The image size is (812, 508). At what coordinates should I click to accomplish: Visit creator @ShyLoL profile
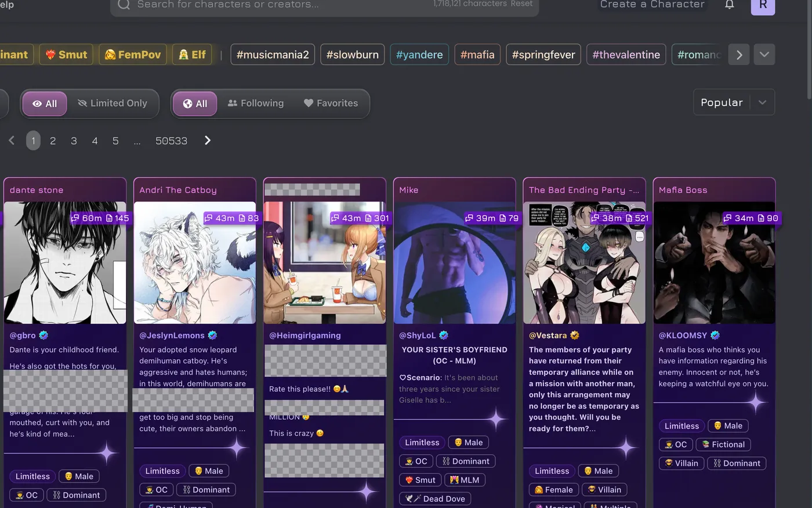pyautogui.click(x=418, y=336)
